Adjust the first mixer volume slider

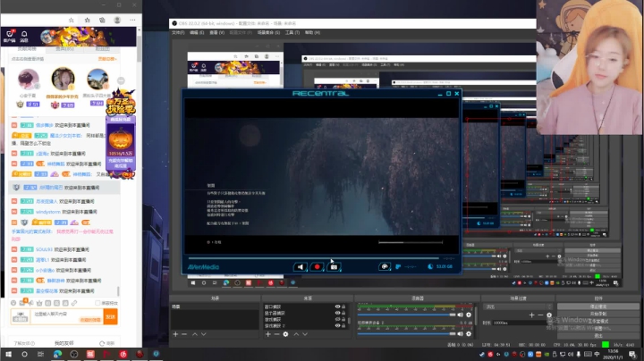407,315
